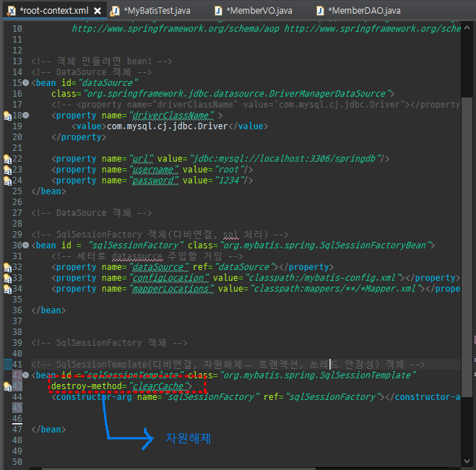The image size is (476, 470).
Task: Click the "dataSource" id value on line 15
Action: 108,82
